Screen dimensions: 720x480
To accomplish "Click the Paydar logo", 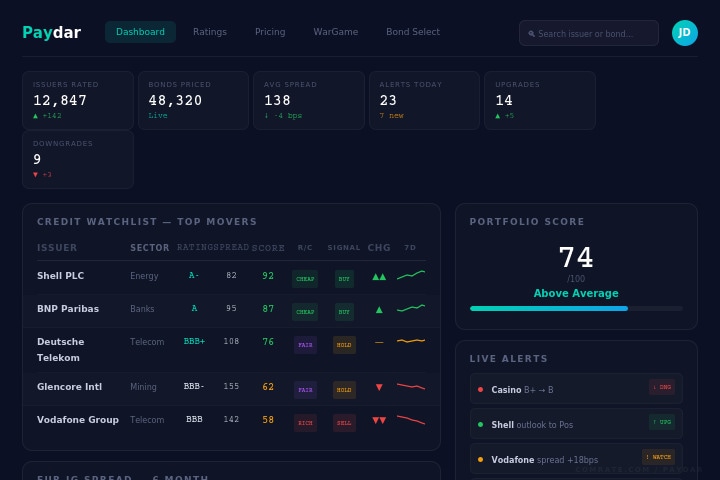I will 51,33.
